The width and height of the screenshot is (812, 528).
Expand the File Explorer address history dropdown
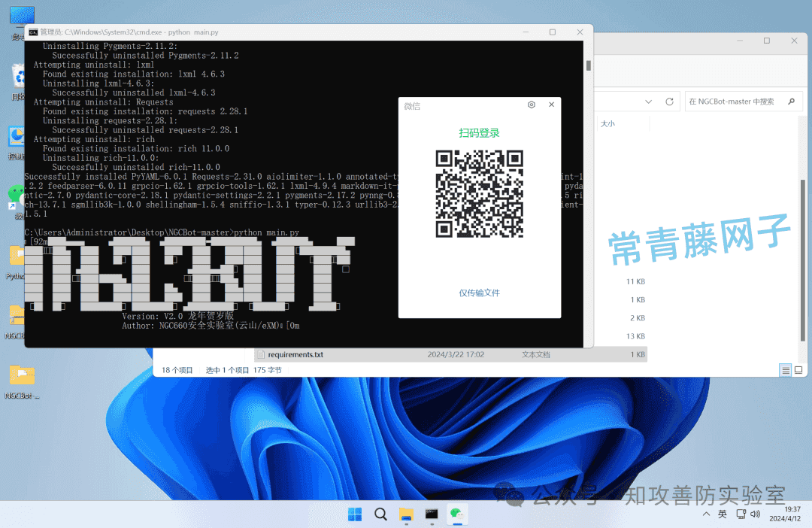point(648,102)
